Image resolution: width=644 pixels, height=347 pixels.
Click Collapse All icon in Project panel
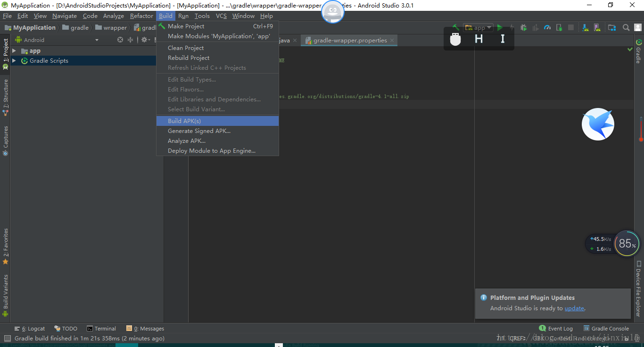coord(131,40)
